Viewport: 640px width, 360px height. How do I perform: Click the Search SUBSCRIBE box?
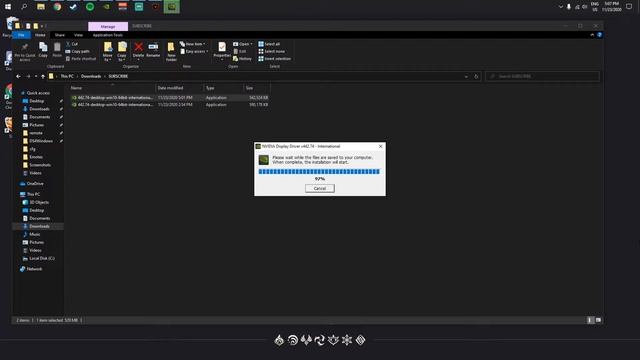click(x=542, y=76)
